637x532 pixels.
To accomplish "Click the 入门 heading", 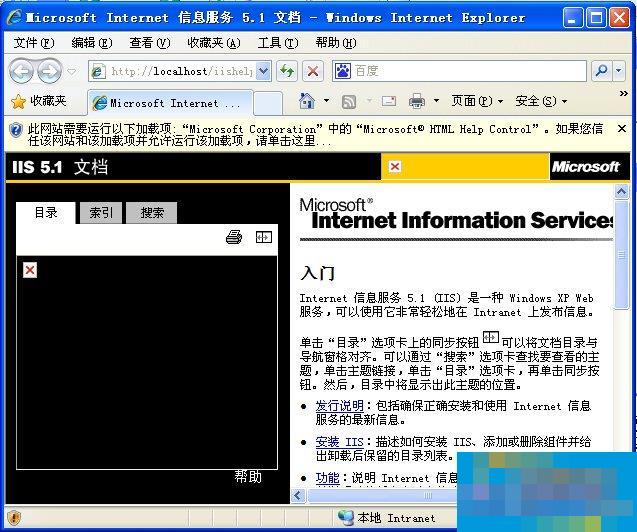I will [x=317, y=273].
